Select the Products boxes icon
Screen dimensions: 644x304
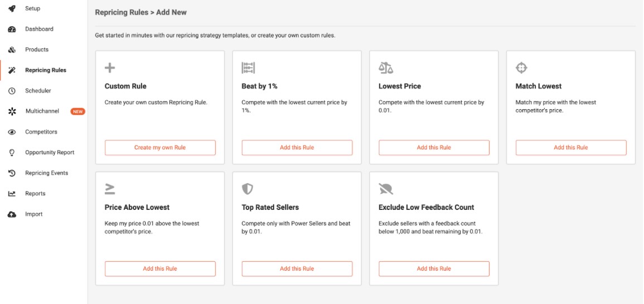pos(12,50)
